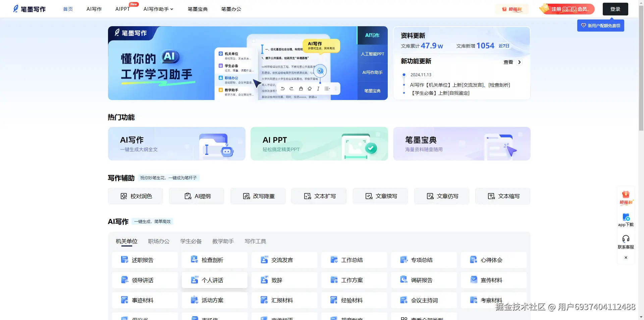The image size is (644, 320).
Task: Open the 考察材料 writing template
Action: (x=493, y=300)
